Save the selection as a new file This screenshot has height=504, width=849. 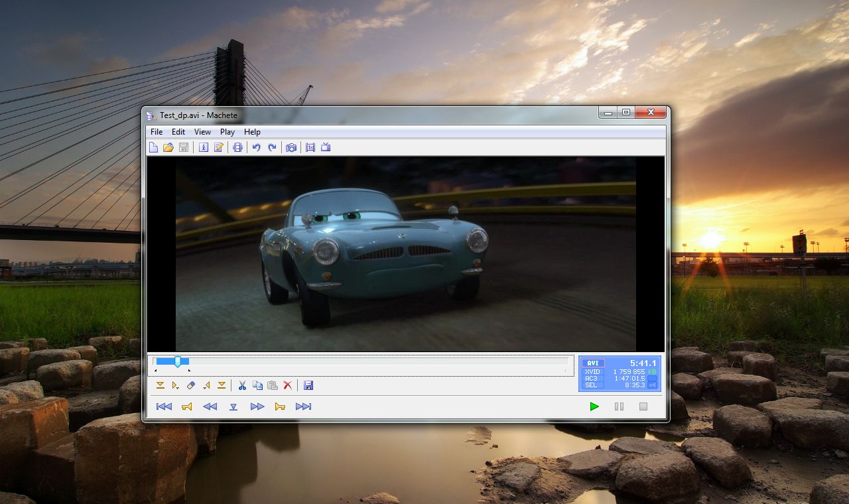[308, 385]
